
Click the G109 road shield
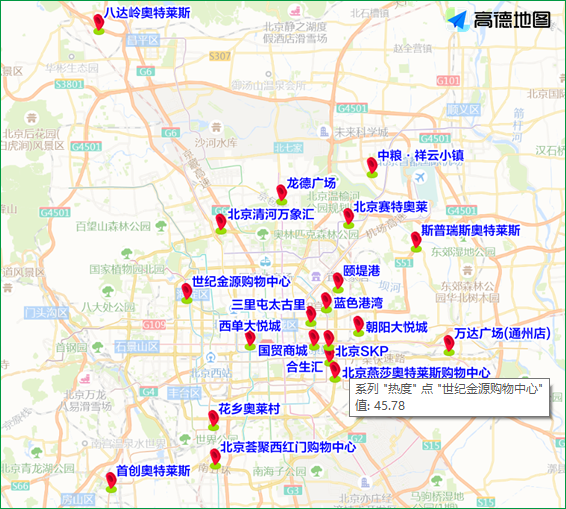tap(154, 325)
